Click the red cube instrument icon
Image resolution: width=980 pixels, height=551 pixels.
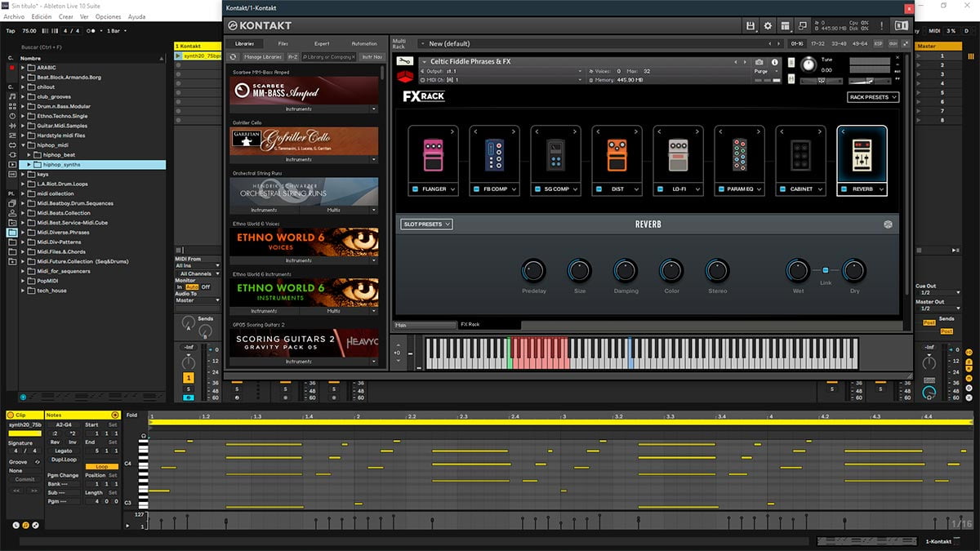click(x=404, y=78)
